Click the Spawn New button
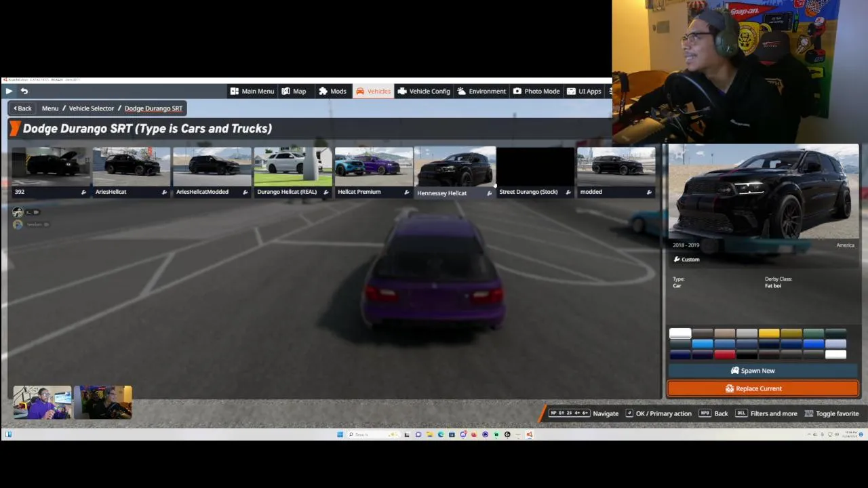Screen dimensions: 868x488 [x=764, y=371]
